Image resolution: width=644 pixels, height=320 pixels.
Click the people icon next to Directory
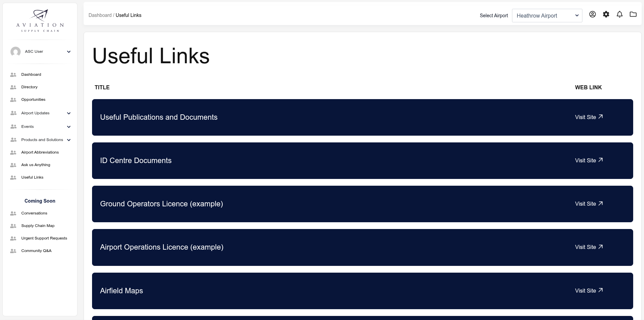tap(13, 87)
